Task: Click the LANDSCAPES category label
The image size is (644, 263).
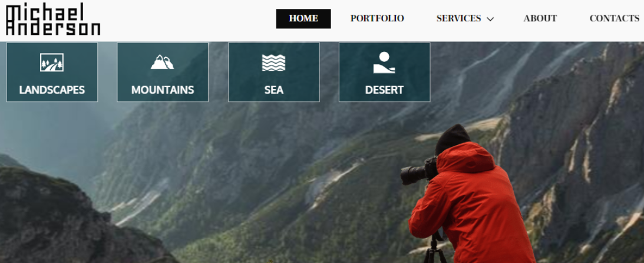Action: [x=52, y=90]
